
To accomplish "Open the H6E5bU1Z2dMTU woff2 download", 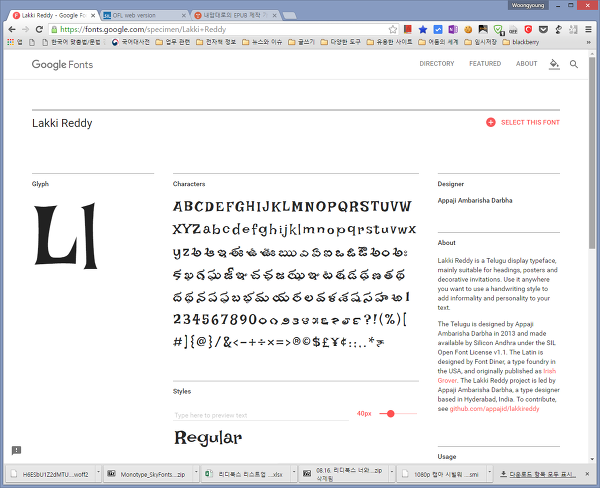I will click(51, 474).
